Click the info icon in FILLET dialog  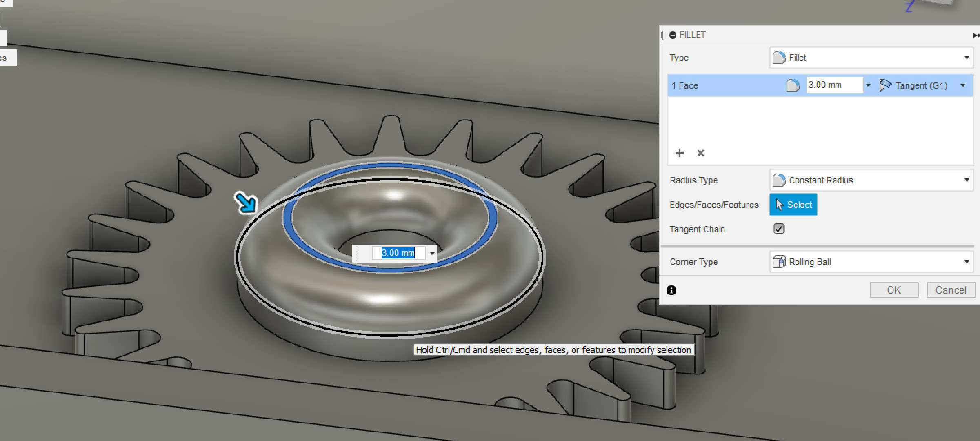(671, 290)
